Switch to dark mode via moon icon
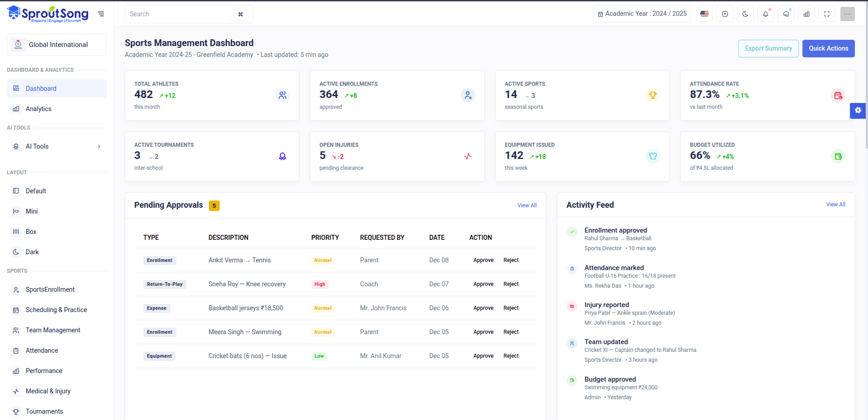Viewport: 868px width, 420px height. 745,14
